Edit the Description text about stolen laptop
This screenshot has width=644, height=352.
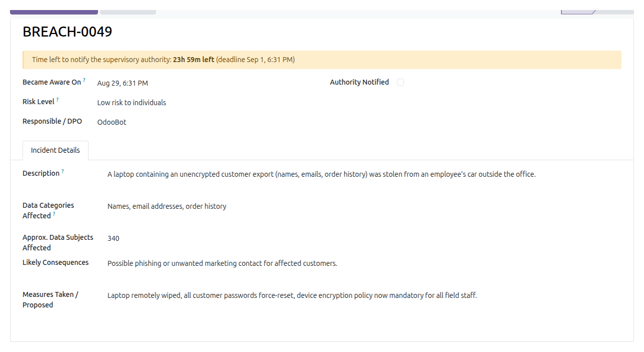(321, 174)
